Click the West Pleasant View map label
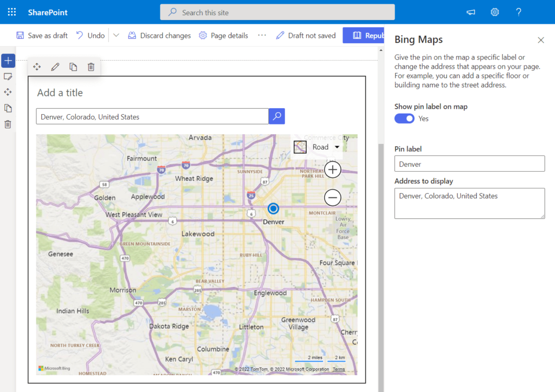The height and width of the screenshot is (392, 555). coord(134,214)
